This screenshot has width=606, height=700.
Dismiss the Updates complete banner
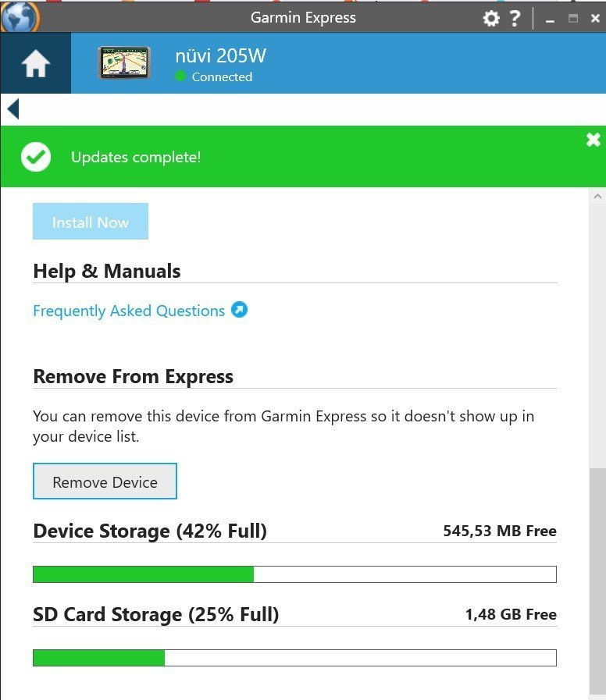[594, 140]
